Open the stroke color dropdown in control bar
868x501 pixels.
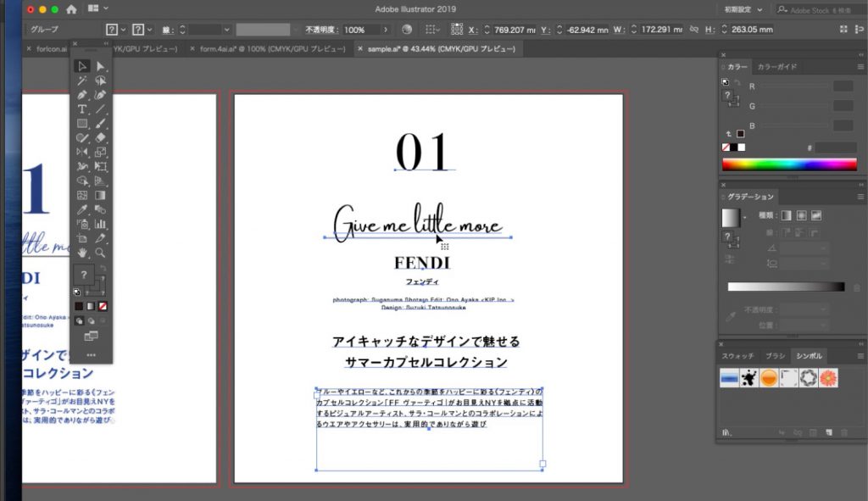click(x=149, y=30)
